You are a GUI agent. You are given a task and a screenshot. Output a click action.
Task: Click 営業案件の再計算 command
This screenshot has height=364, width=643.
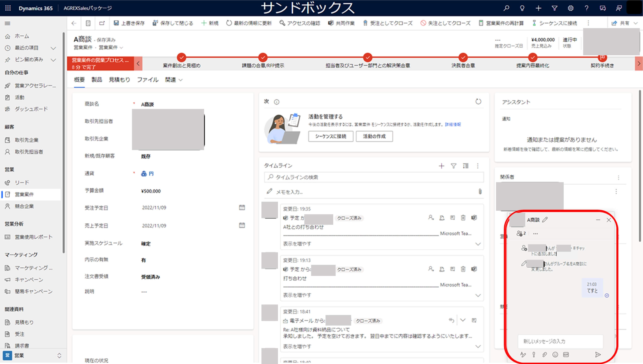(501, 23)
